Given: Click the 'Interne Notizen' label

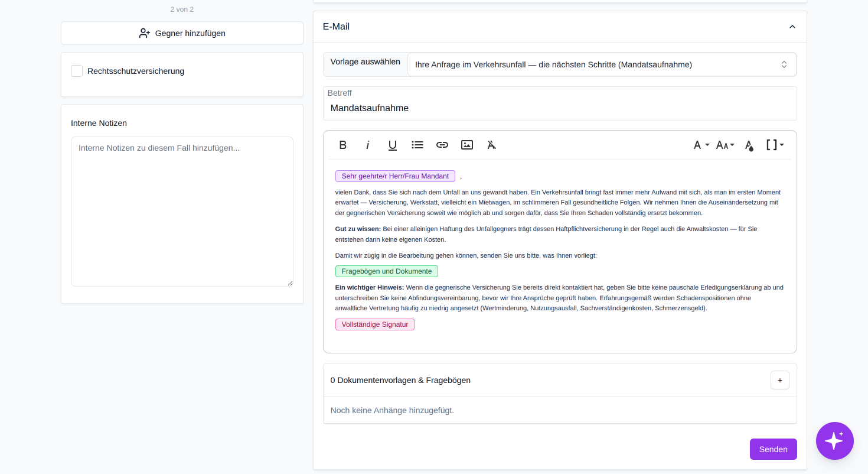Looking at the screenshot, I should tap(99, 123).
